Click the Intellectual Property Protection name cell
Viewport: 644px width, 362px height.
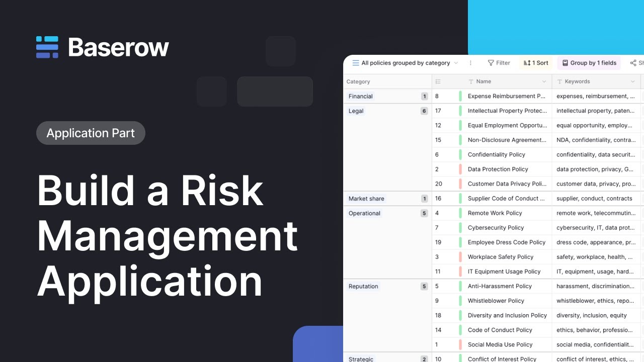(507, 111)
